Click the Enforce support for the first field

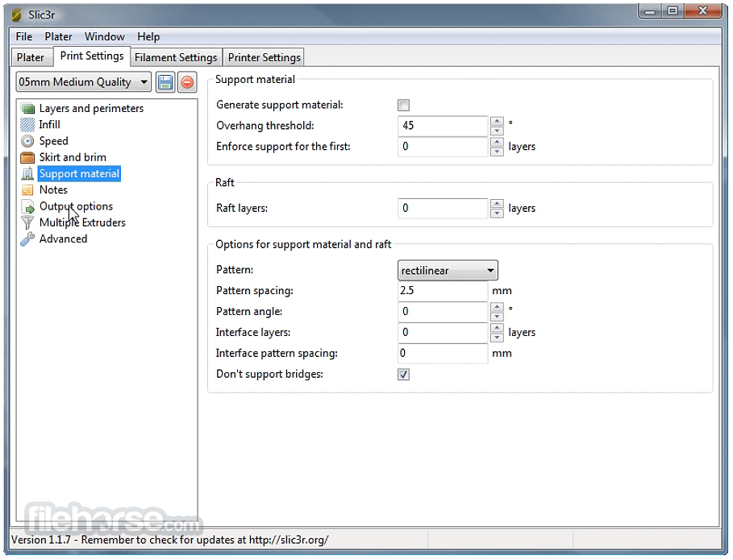(443, 147)
